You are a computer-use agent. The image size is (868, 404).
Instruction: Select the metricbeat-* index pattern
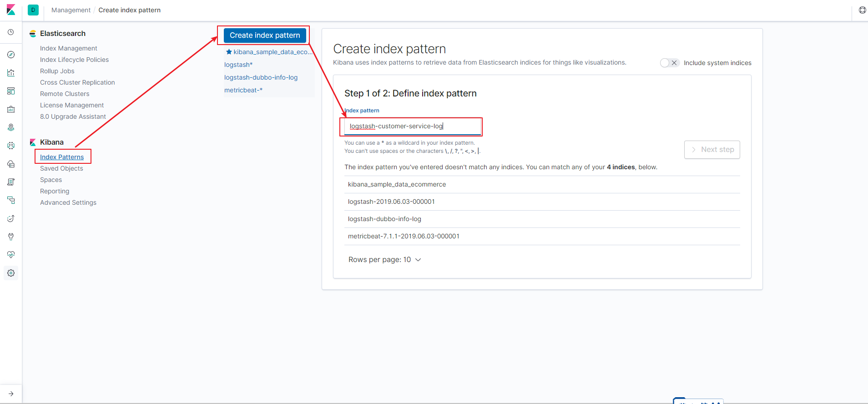pyautogui.click(x=243, y=90)
